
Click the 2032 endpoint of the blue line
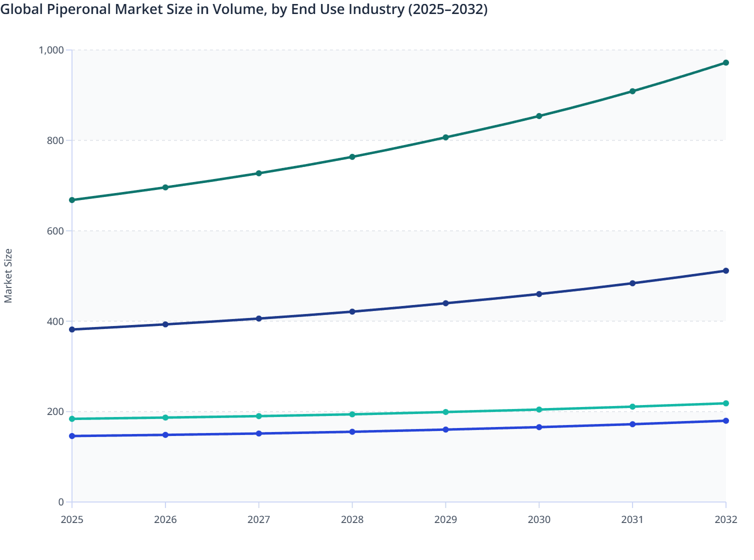(x=726, y=420)
